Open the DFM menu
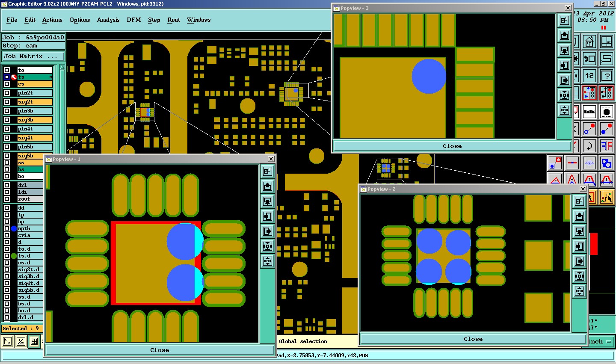616x364 pixels. (134, 20)
